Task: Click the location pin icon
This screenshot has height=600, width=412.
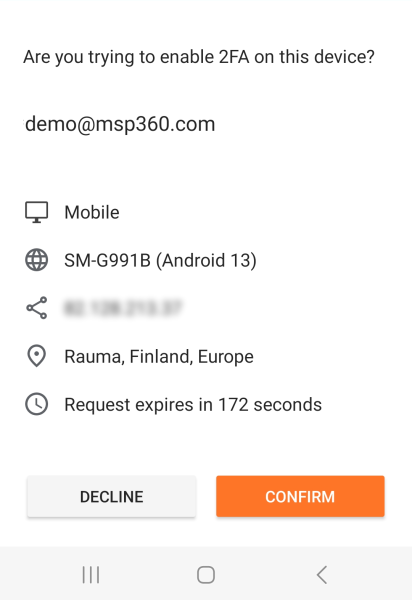Action: coord(37,356)
